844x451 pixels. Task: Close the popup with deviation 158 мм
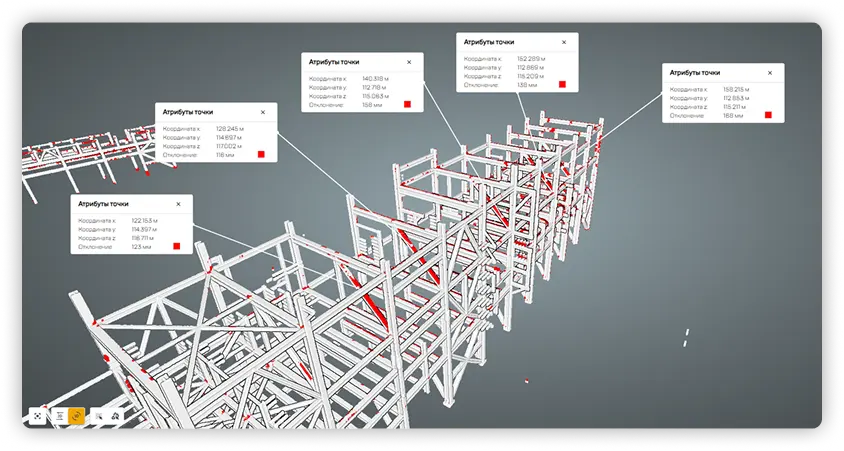pyautogui.click(x=408, y=62)
